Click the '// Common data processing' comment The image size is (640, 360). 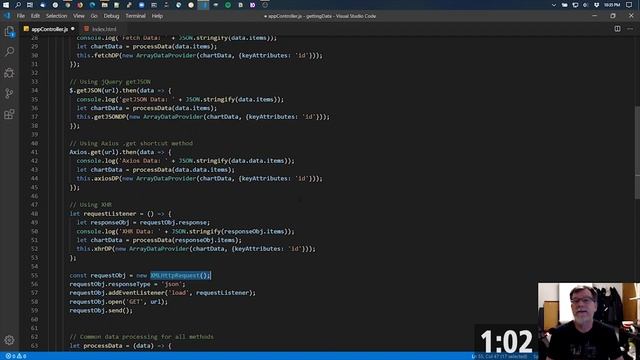coord(142,337)
